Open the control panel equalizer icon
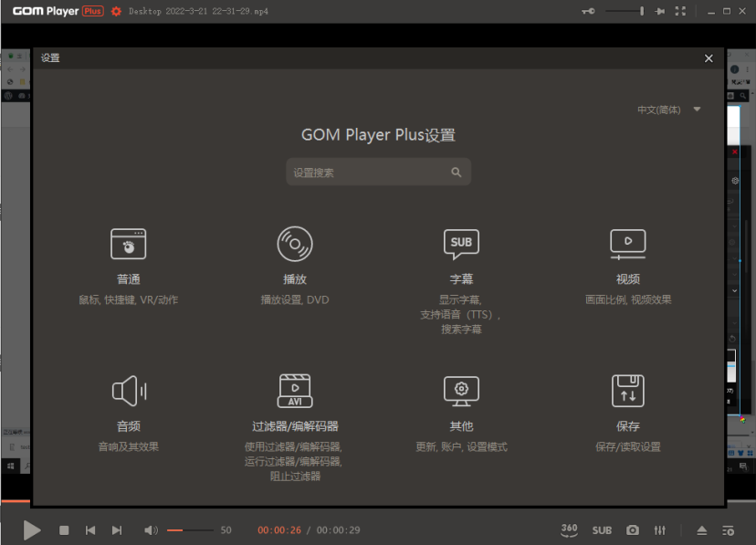 click(x=659, y=530)
